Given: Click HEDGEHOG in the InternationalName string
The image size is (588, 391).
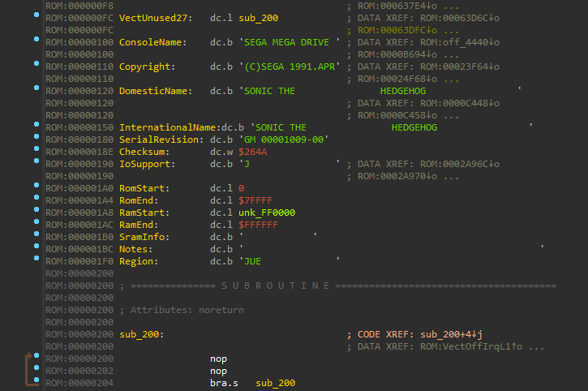Looking at the screenshot, I should (x=414, y=127).
